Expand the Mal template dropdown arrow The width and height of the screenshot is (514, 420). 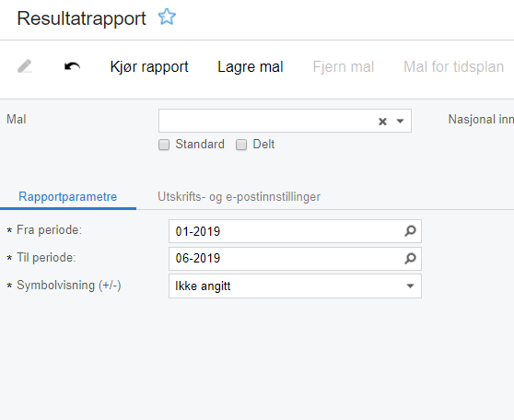(x=400, y=122)
